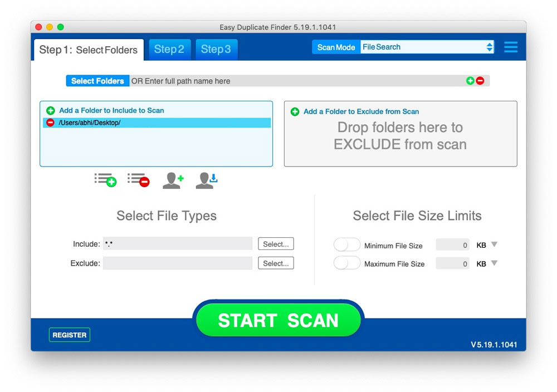Click the Exclude file types field
This screenshot has height=392, width=557.
[178, 263]
